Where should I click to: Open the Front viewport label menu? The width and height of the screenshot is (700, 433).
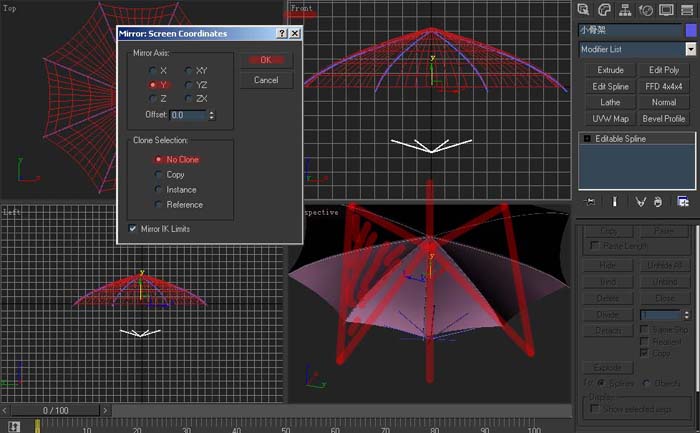[301, 8]
